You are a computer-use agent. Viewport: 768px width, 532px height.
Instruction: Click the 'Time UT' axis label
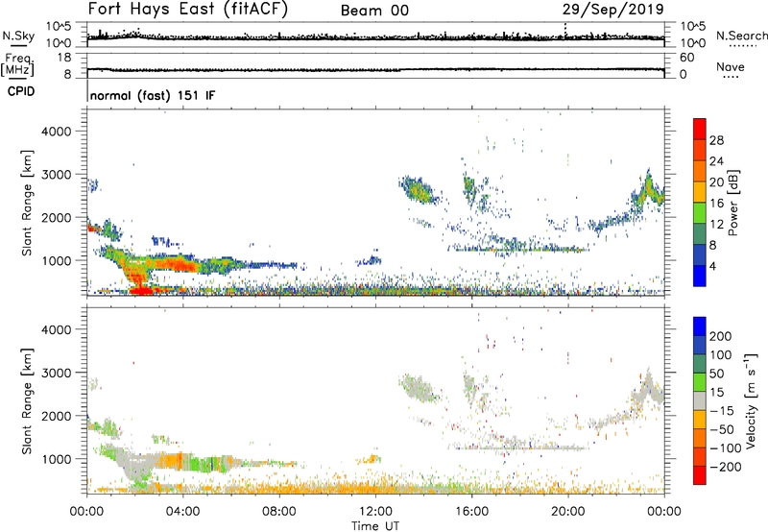[x=375, y=526]
